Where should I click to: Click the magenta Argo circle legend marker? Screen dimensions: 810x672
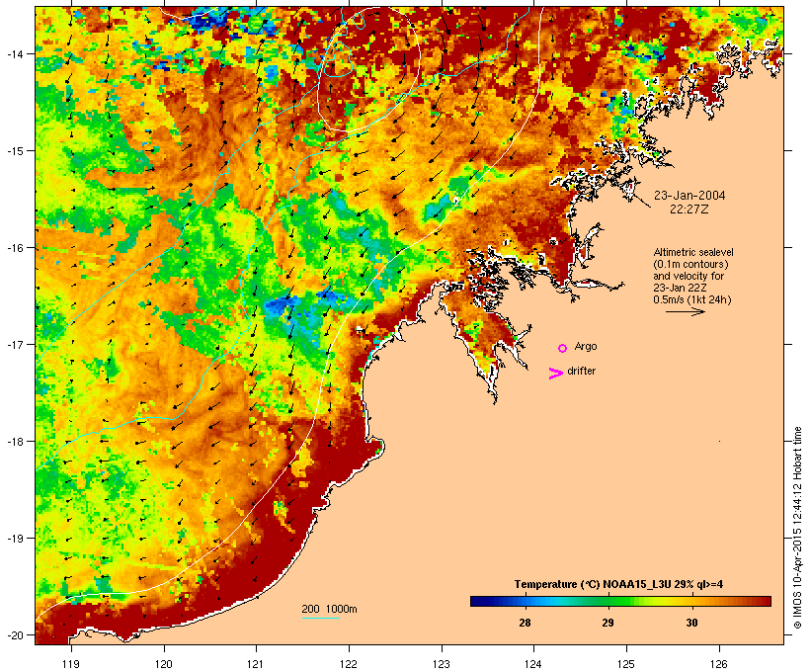click(563, 348)
